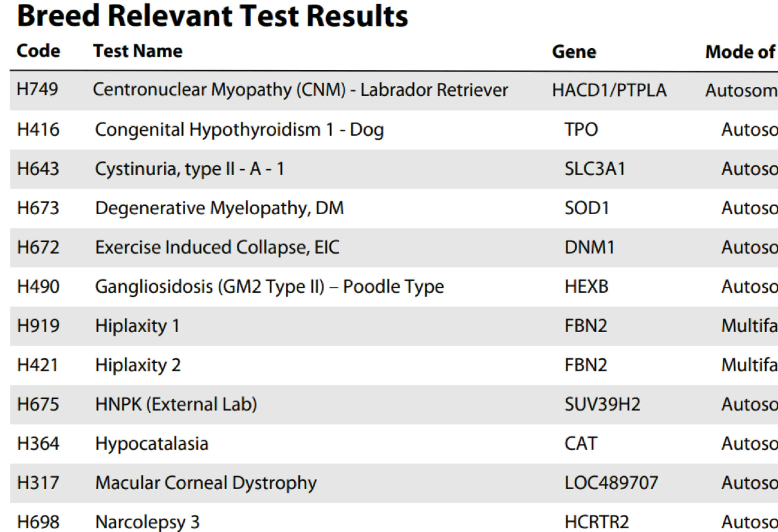This screenshot has height=532, width=778.
Task: Click the 'Test Name' column header
Action: (138, 51)
